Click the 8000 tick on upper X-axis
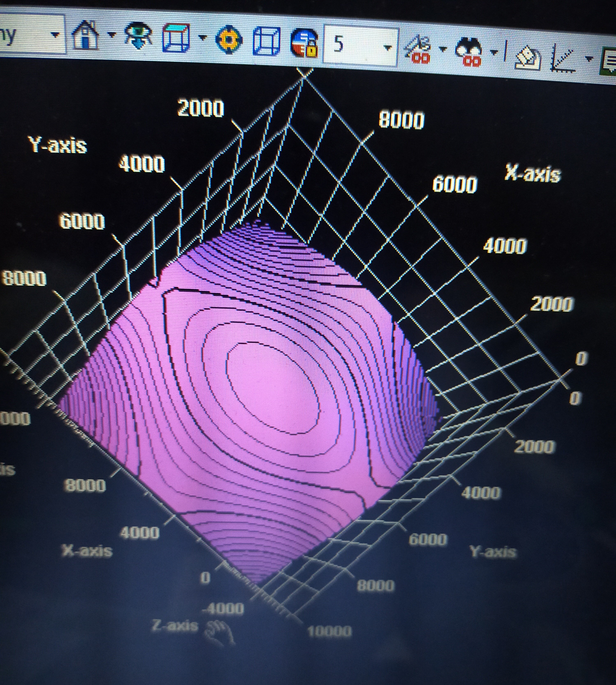This screenshot has height=685, width=616. (401, 120)
